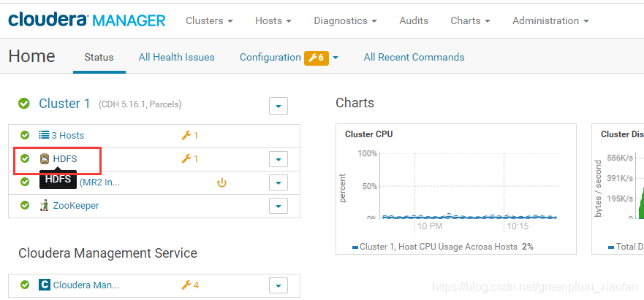Viewport: 644px width, 300px height.
Task: Open the ZooKeeper service link
Action: [76, 205]
